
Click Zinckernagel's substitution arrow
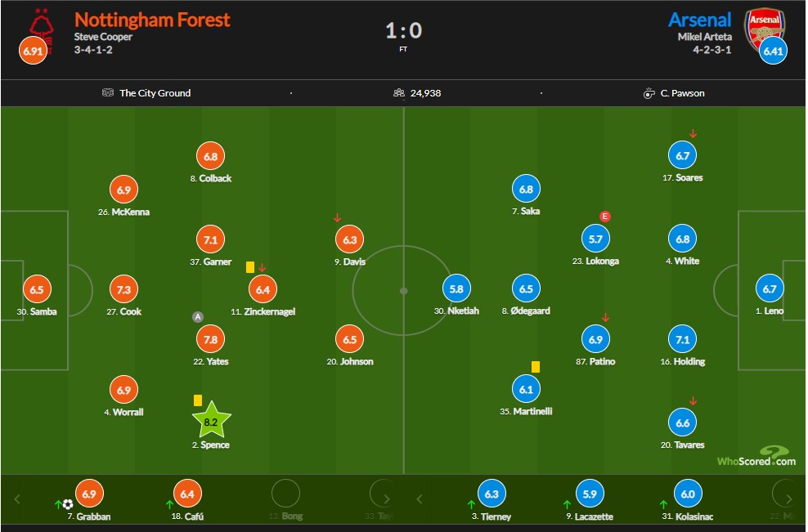(263, 268)
